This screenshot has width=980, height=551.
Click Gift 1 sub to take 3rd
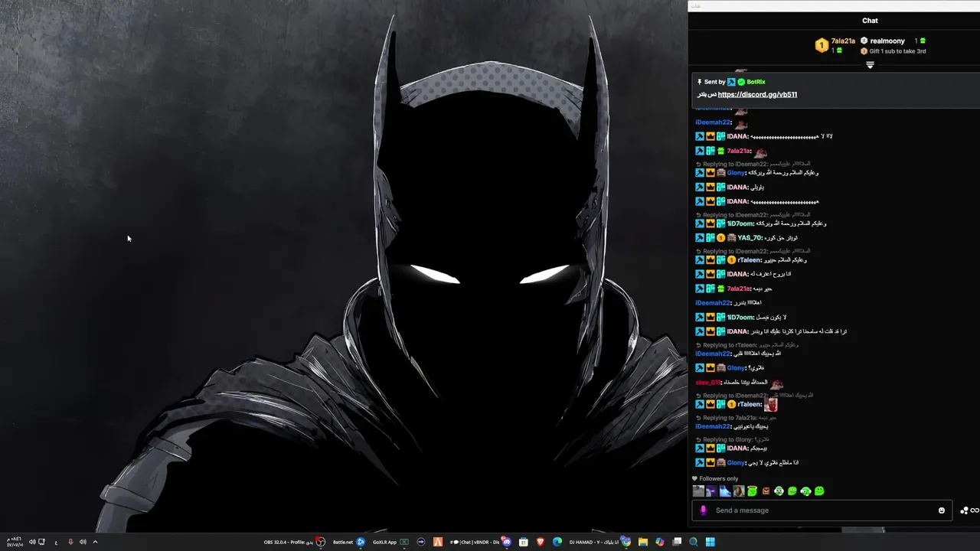[897, 51]
